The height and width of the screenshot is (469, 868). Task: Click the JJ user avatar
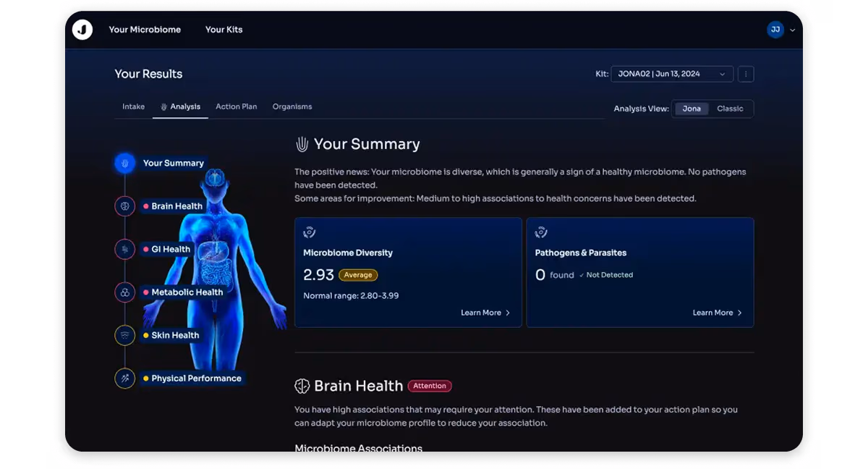[775, 30]
